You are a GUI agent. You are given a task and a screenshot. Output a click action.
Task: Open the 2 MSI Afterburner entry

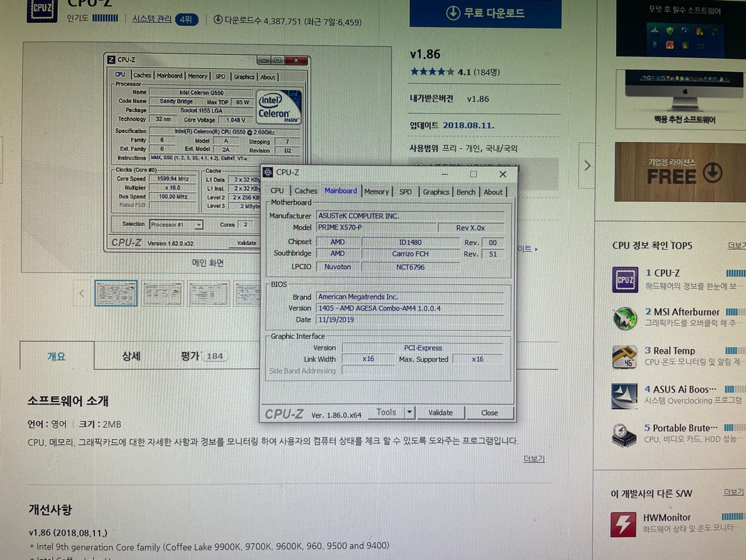682,312
